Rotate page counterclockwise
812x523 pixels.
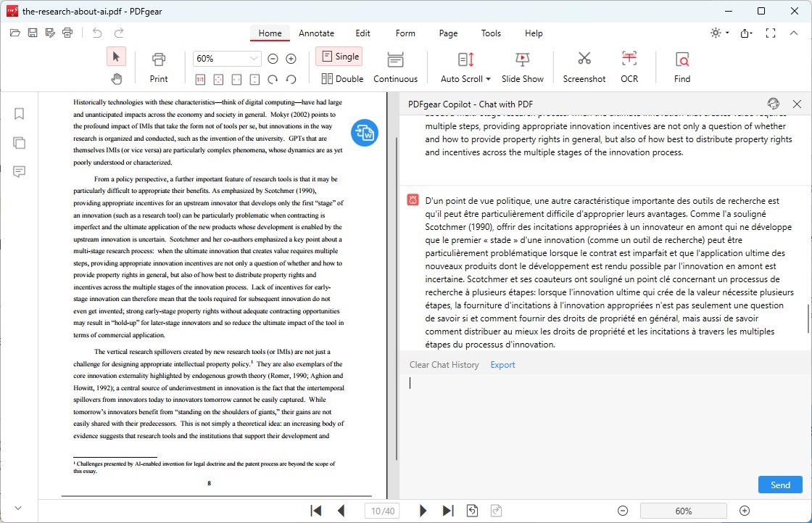click(x=291, y=79)
